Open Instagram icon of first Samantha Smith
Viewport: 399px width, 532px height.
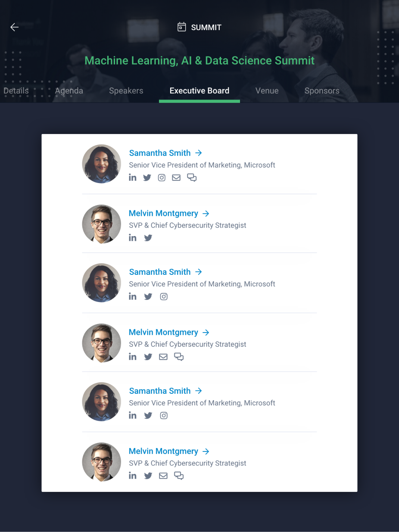pyautogui.click(x=162, y=177)
